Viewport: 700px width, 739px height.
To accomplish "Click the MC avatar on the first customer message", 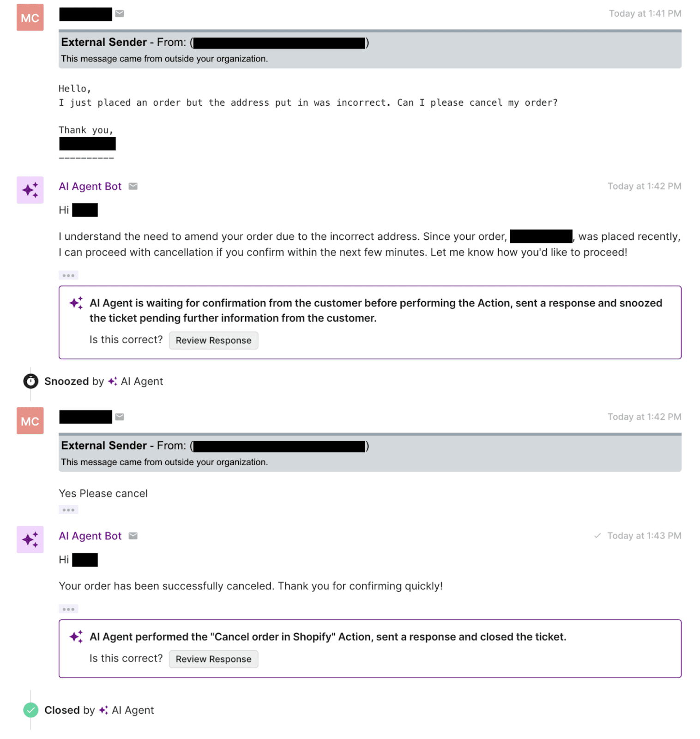I will 30,17.
